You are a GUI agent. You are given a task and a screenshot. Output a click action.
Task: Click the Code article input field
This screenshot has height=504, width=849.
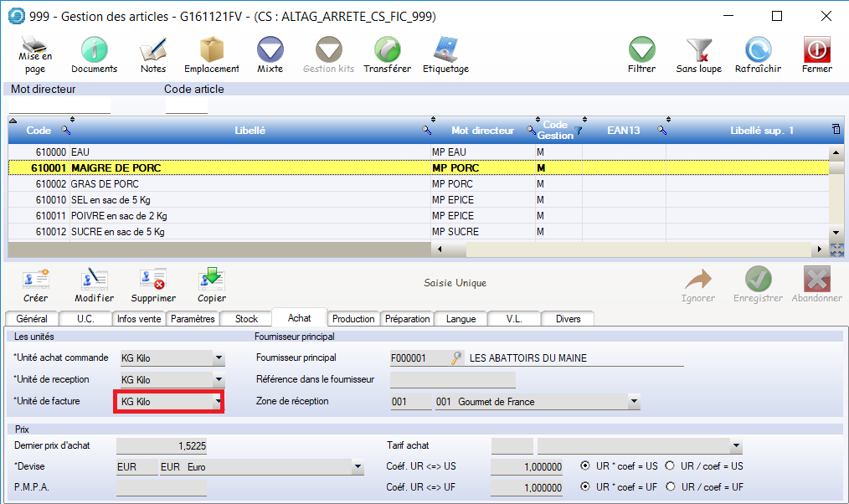[186, 106]
